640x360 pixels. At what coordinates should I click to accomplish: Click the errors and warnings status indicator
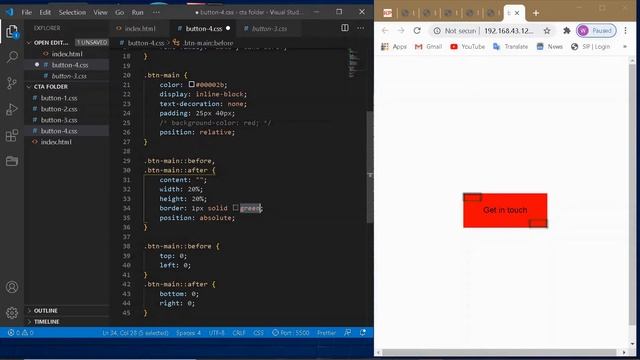(x=20, y=333)
